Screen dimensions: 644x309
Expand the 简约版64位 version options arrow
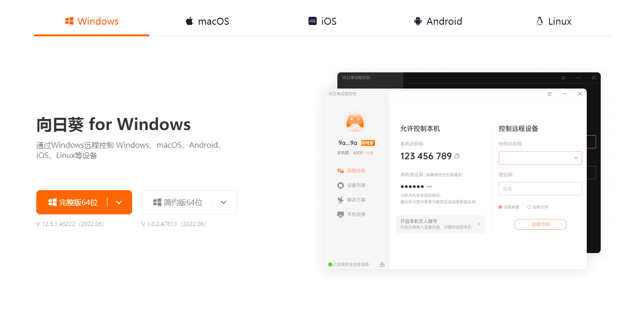[x=224, y=202]
